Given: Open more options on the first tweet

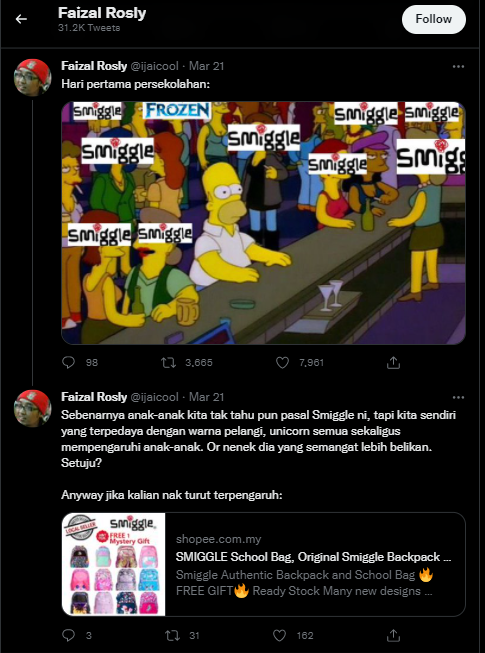Looking at the screenshot, I should click(458, 66).
